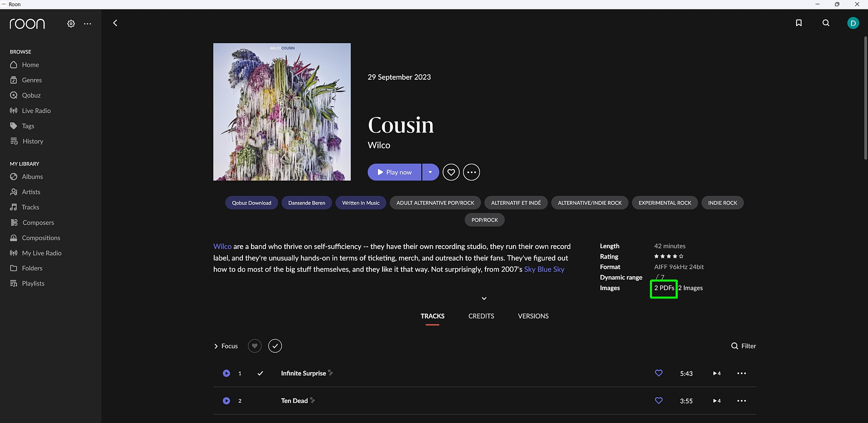Open the Play now dropdown arrow
Viewport: 868px width, 423px height.
click(x=431, y=172)
